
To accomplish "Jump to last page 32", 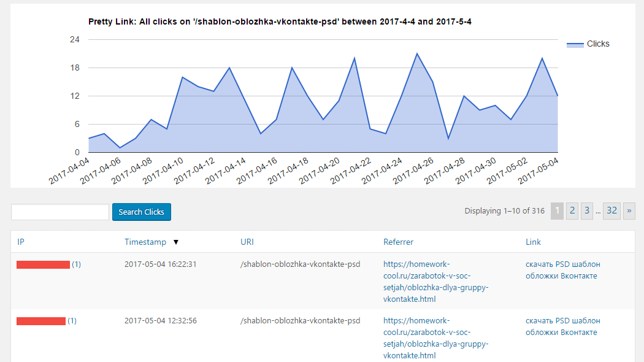I will click(611, 211).
